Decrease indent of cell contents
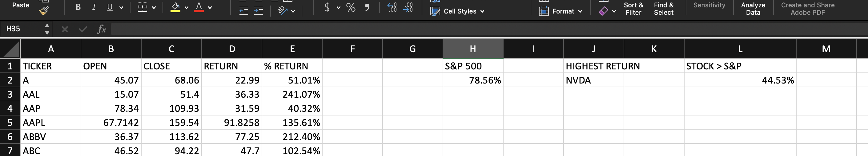The image size is (868, 156). 243,11
